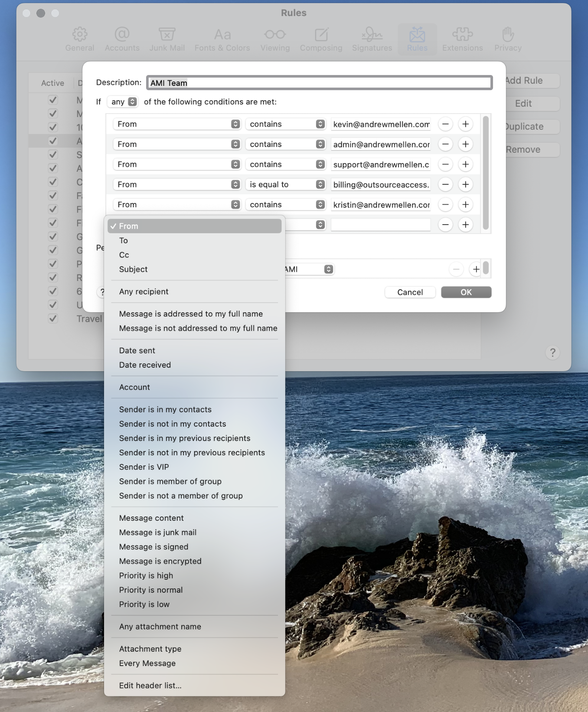This screenshot has height=712, width=588.
Task: Remove the empty last condition row
Action: tap(445, 225)
